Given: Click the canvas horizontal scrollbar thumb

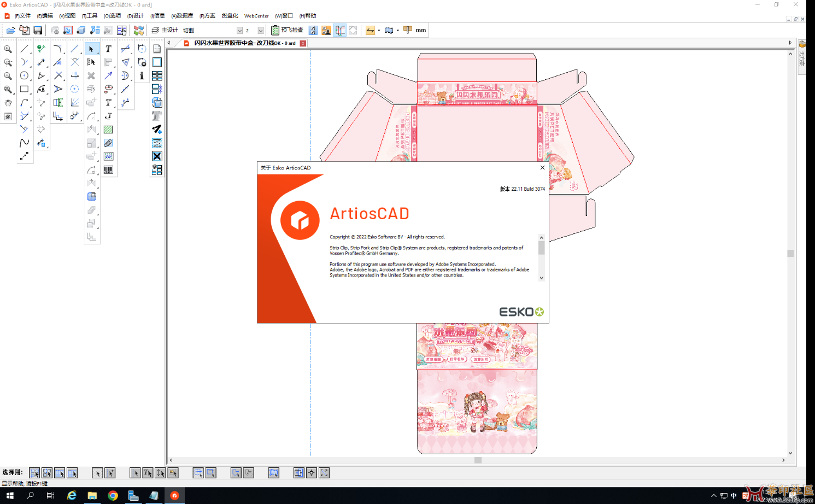Looking at the screenshot, I should click(478, 460).
